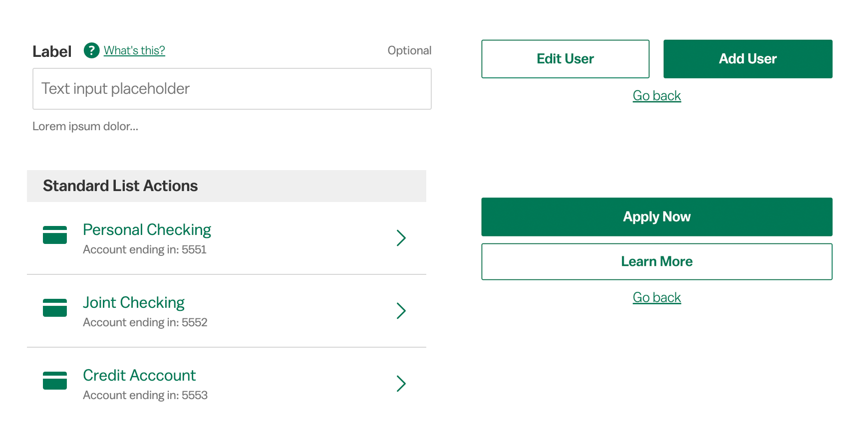
Task: Click the Add User button
Action: pos(748,59)
